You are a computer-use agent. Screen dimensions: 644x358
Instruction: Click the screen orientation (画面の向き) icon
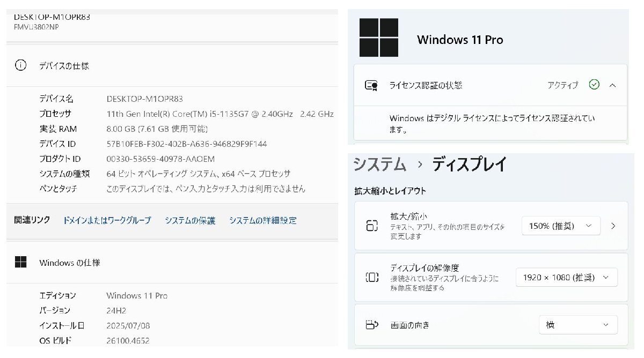(x=372, y=325)
